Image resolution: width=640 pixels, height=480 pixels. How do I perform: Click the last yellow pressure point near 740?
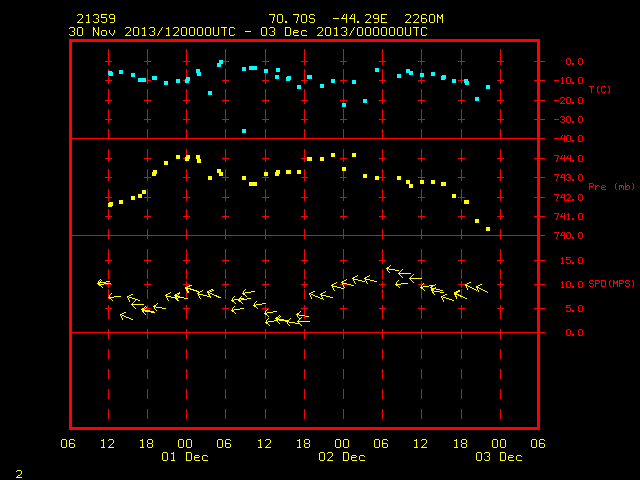click(488, 229)
